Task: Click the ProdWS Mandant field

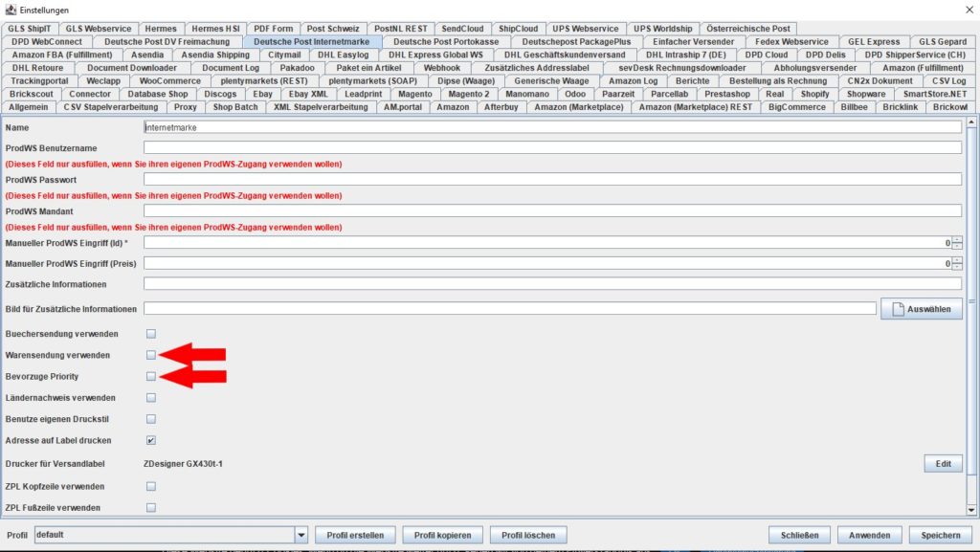Action: (x=552, y=211)
